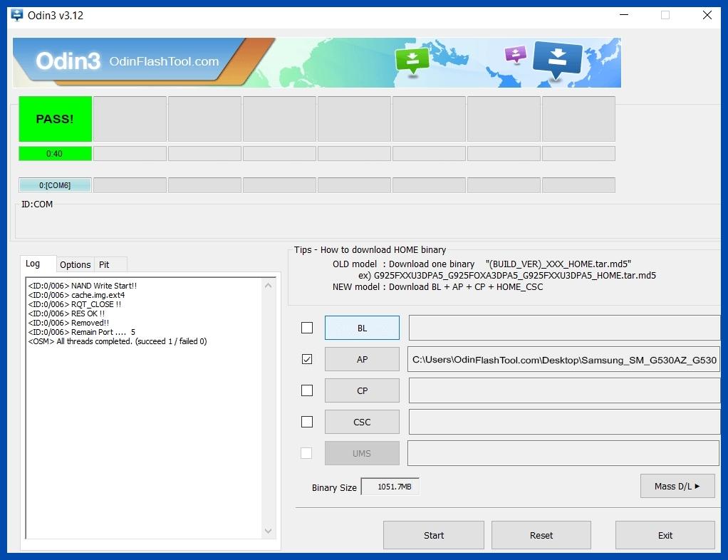
Task: Click the 'Binary Size' label
Action: click(x=334, y=487)
